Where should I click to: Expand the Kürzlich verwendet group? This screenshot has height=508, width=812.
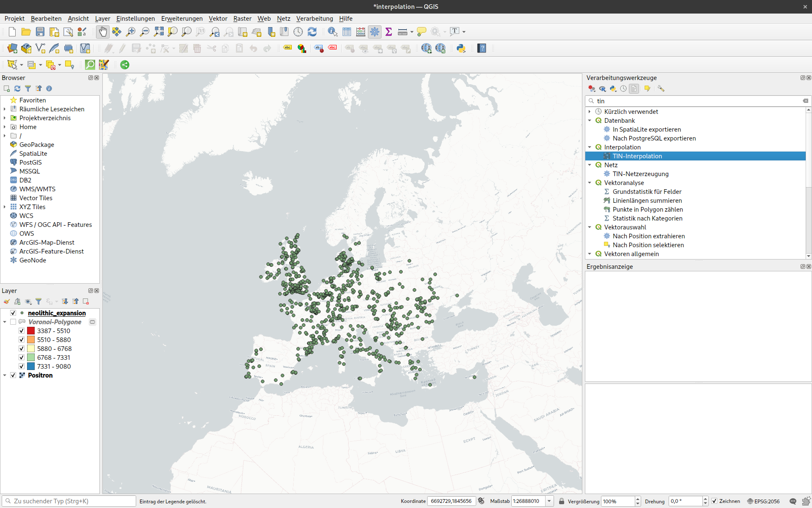click(x=590, y=111)
